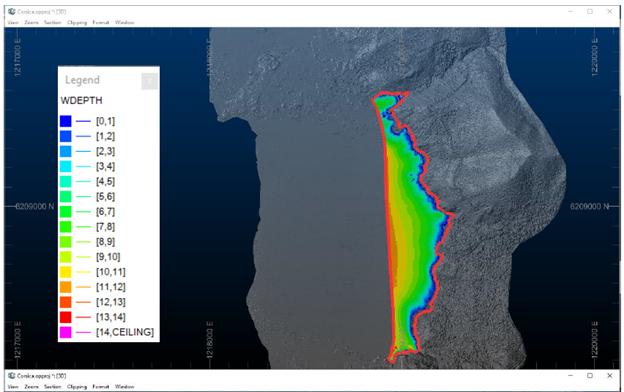Viewport: 624px width, 392px height.
Task: Open the View menu in upper window
Action: [13, 22]
